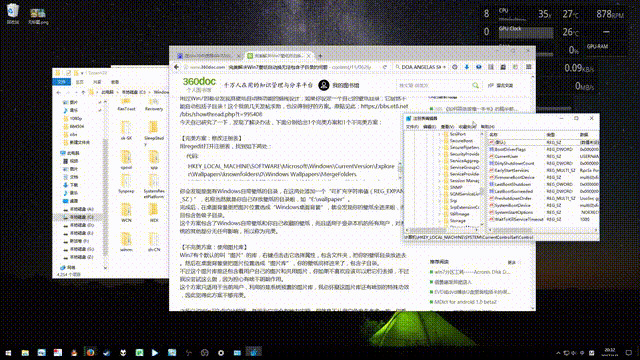Expand the SecureBoot registry key

(x=440, y=141)
